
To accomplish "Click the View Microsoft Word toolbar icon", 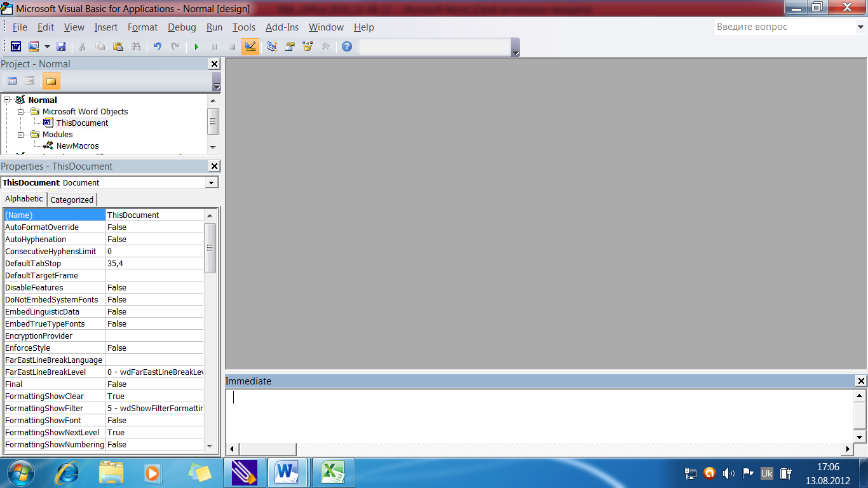I will point(16,46).
